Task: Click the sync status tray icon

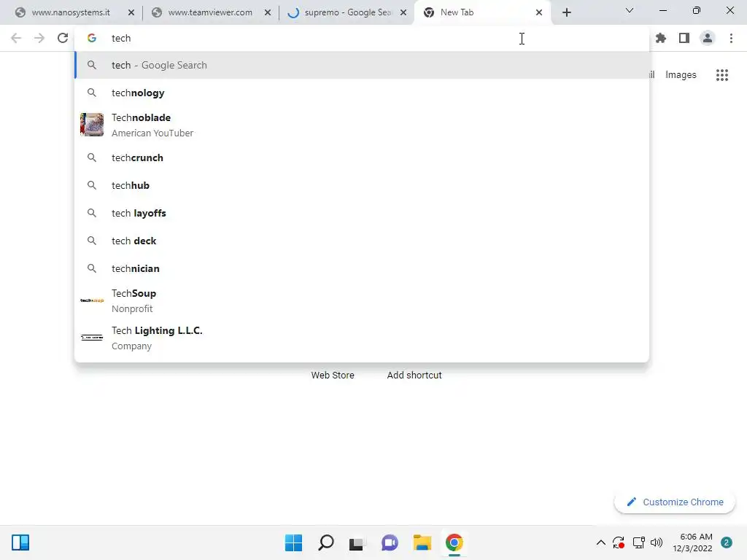Action: tap(619, 542)
